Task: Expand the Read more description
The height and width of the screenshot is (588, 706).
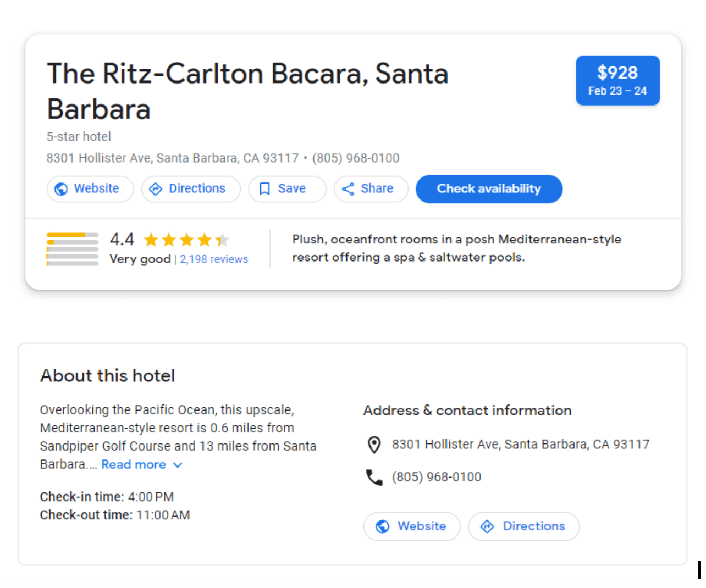Action: [x=134, y=464]
